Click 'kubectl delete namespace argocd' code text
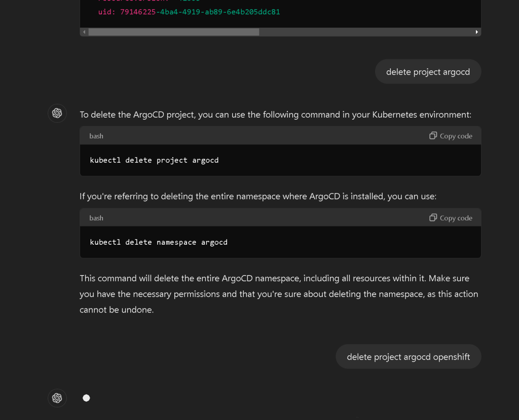The width and height of the screenshot is (519, 420). (159, 242)
